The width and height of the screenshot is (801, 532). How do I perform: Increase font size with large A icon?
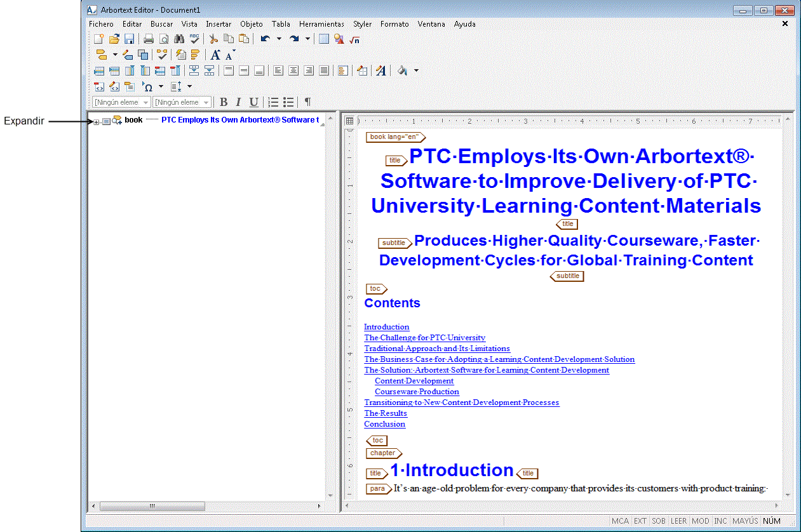pos(216,55)
